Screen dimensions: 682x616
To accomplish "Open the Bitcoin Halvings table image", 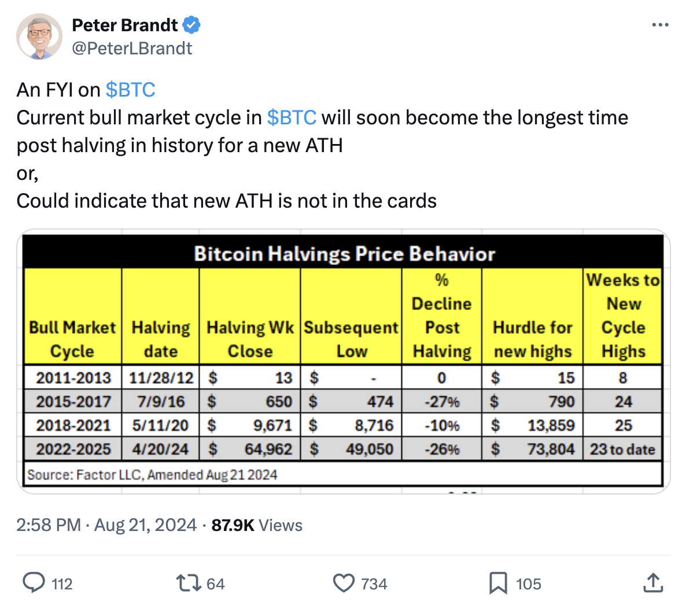I will pos(344,362).
